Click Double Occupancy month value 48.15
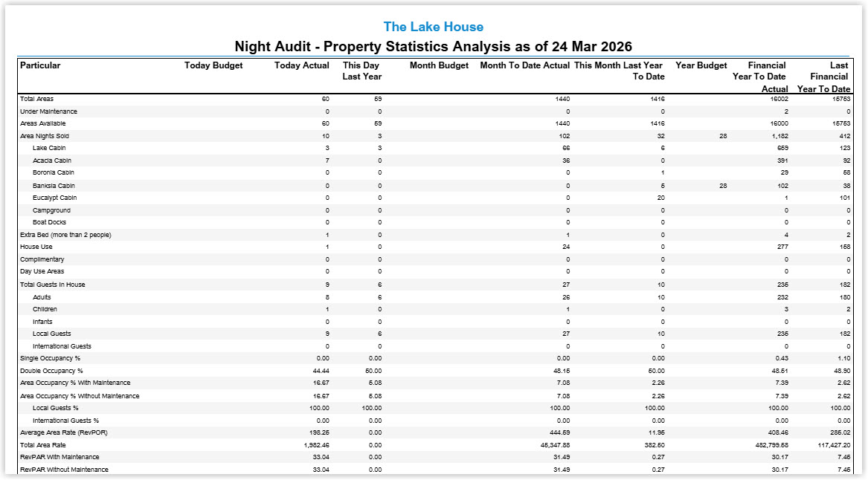868x480 pixels. (562, 371)
